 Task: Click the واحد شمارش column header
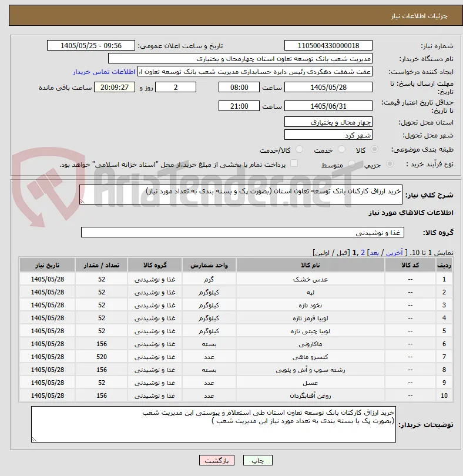click(209, 265)
